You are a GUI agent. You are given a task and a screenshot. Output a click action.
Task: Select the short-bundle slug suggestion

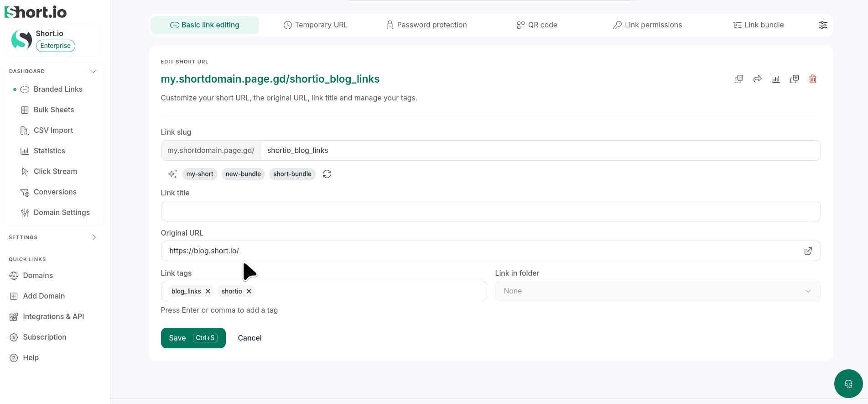[x=292, y=174]
